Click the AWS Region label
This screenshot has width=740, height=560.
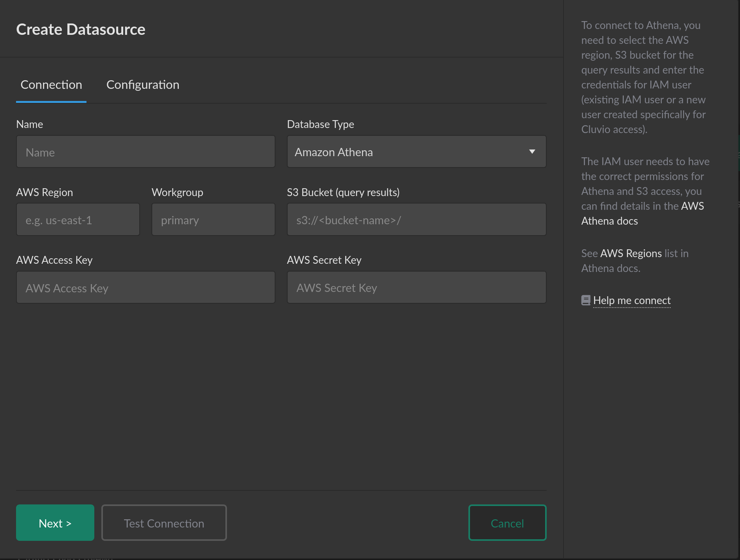point(45,193)
